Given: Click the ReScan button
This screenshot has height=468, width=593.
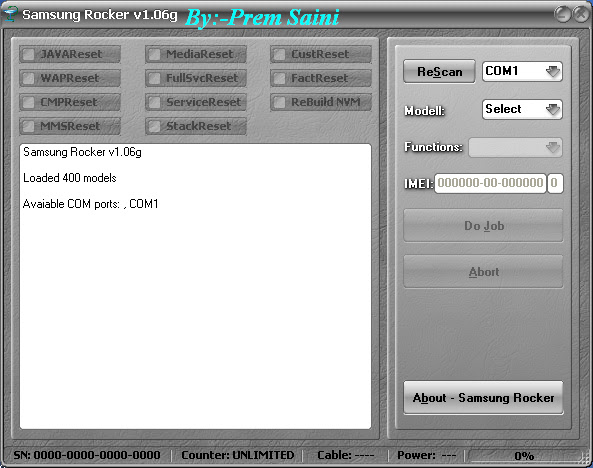Looking at the screenshot, I should pyautogui.click(x=439, y=71).
